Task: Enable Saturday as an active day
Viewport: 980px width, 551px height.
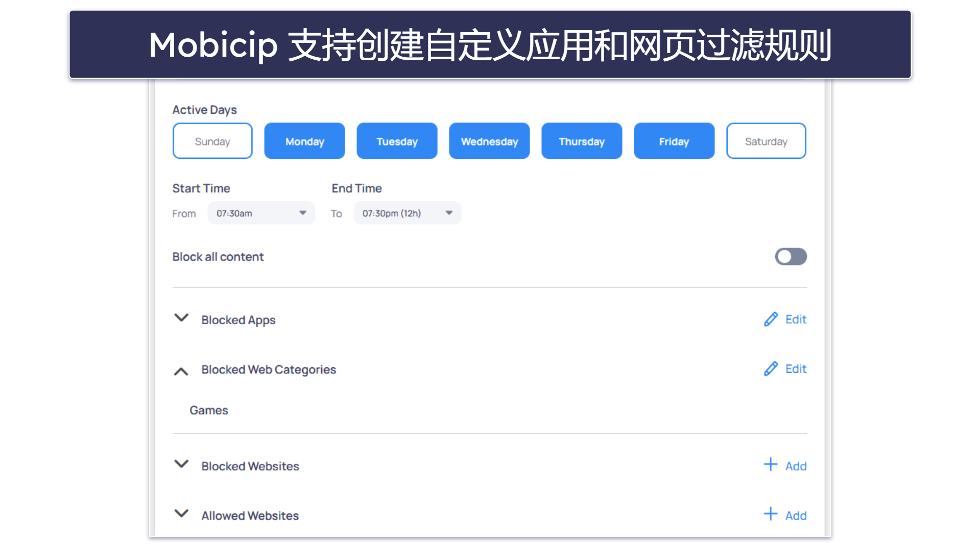Action: (x=766, y=141)
